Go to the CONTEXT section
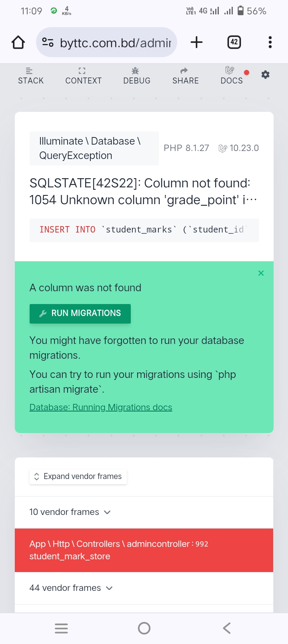Viewport: 288px width, 644px height. click(83, 76)
